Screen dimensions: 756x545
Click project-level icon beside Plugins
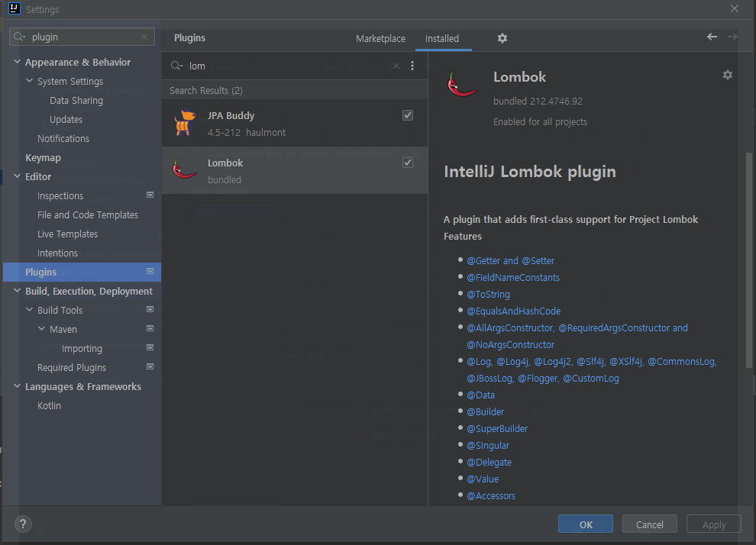pyautogui.click(x=150, y=271)
